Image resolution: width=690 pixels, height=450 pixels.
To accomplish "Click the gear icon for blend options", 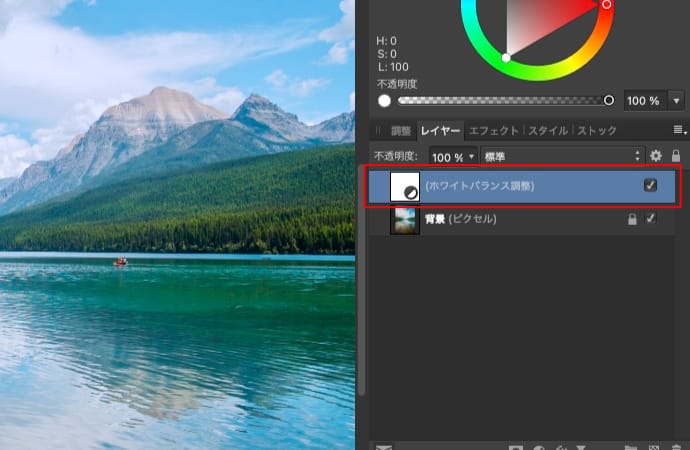I will (x=656, y=156).
